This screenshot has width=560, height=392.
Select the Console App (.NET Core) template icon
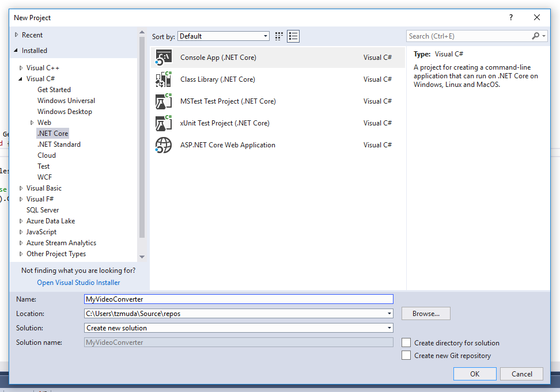pyautogui.click(x=163, y=58)
